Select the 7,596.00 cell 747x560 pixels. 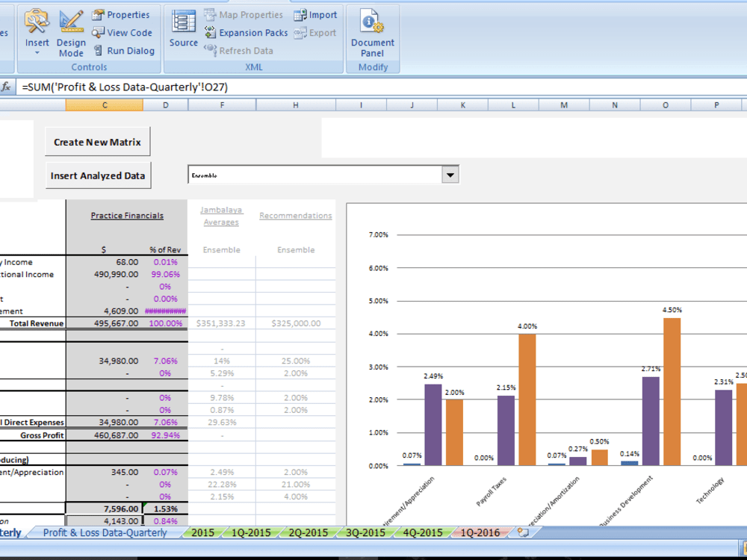[105, 508]
